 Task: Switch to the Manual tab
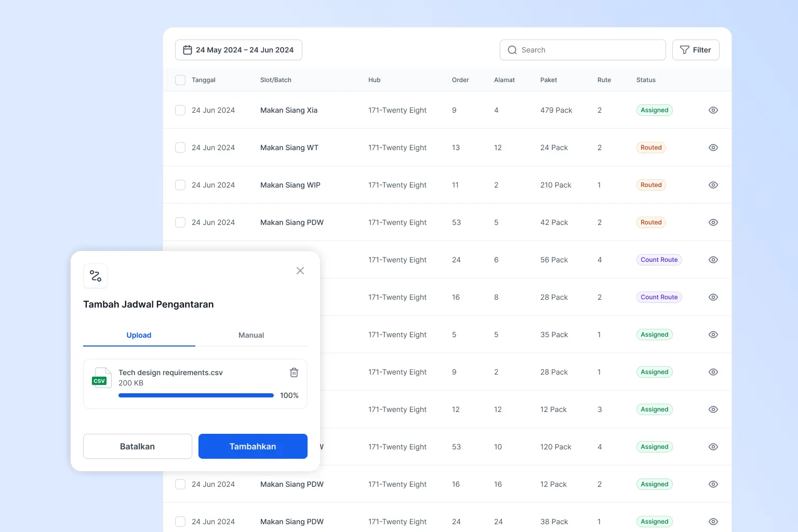click(251, 335)
